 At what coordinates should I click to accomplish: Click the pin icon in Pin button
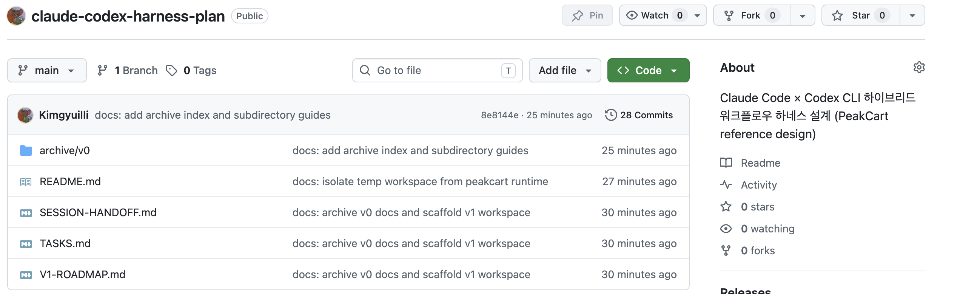[578, 15]
